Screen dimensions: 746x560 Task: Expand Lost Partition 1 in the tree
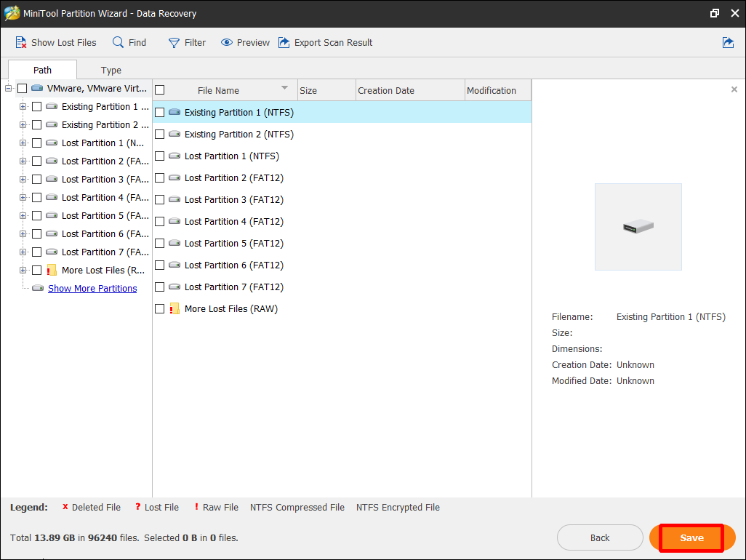coord(23,143)
